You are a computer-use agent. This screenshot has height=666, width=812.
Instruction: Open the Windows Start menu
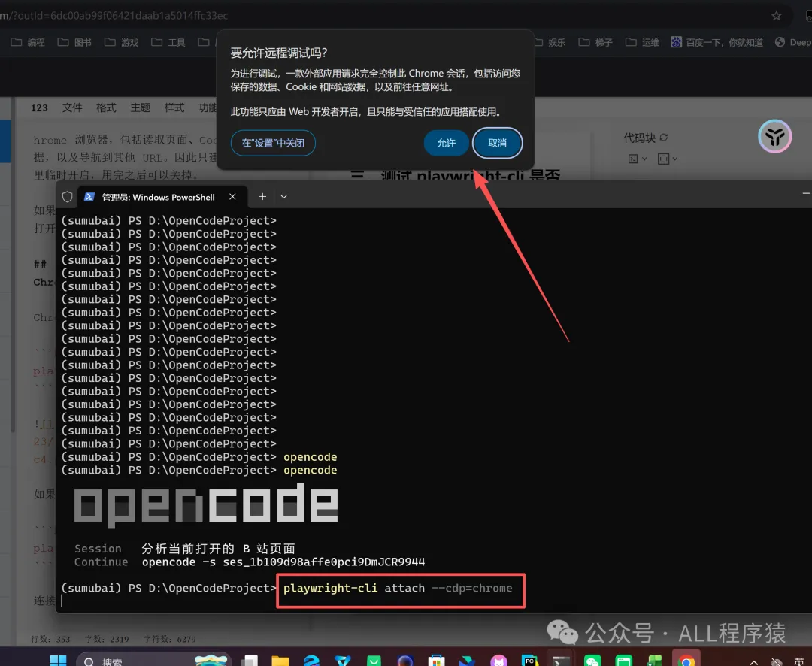click(x=58, y=661)
